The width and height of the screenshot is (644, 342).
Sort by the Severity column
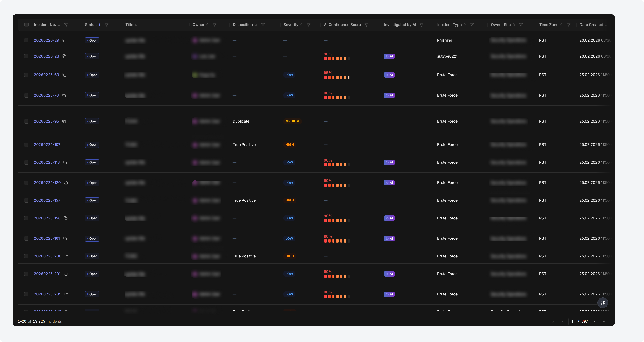click(301, 25)
